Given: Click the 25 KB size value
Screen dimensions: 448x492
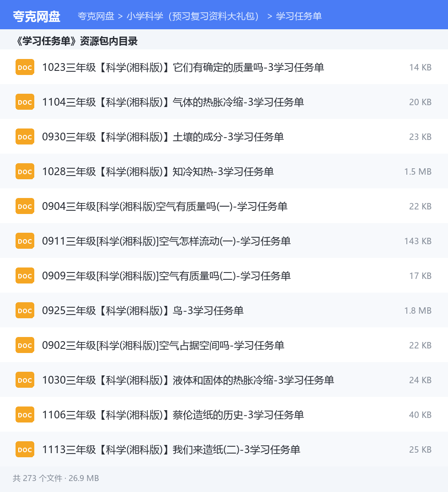Looking at the screenshot, I should [421, 449].
